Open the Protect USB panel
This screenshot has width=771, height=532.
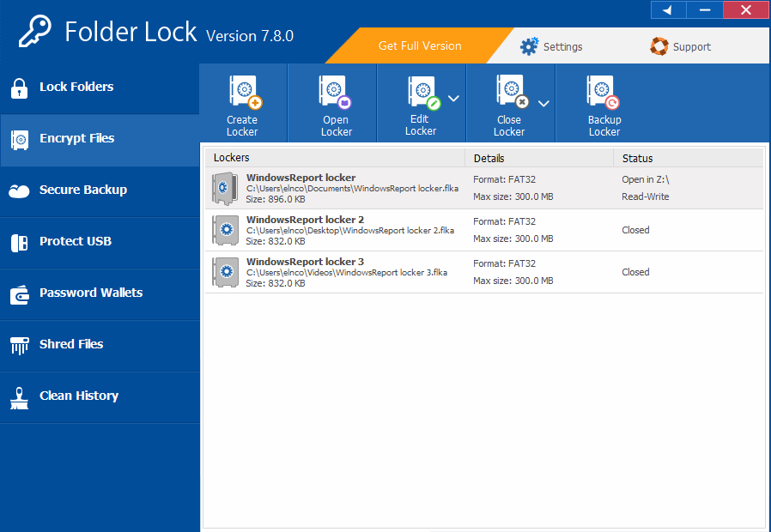[x=75, y=241]
